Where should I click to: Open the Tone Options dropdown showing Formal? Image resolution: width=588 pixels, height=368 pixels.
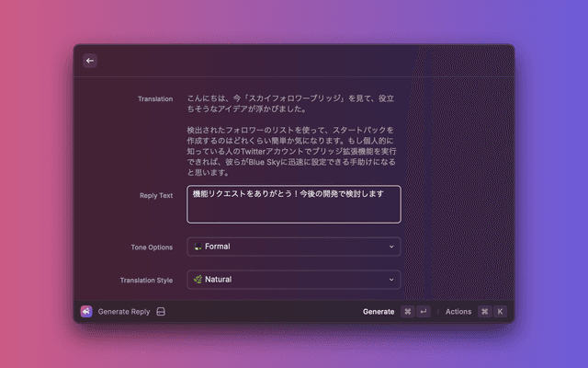click(x=294, y=247)
